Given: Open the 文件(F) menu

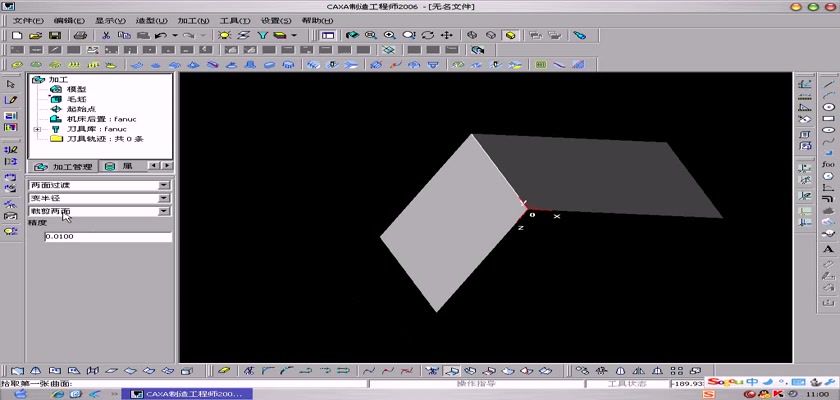Looking at the screenshot, I should pyautogui.click(x=28, y=20).
